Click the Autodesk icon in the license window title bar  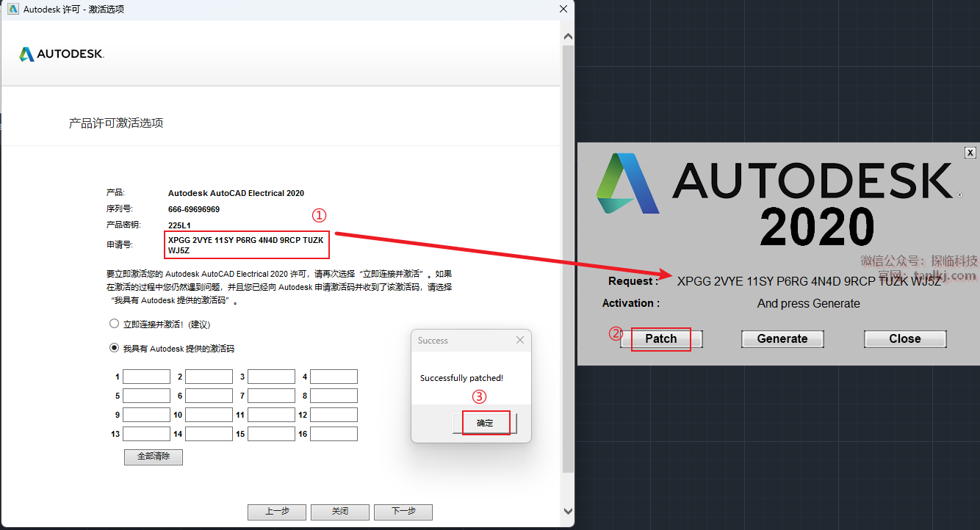(12, 9)
